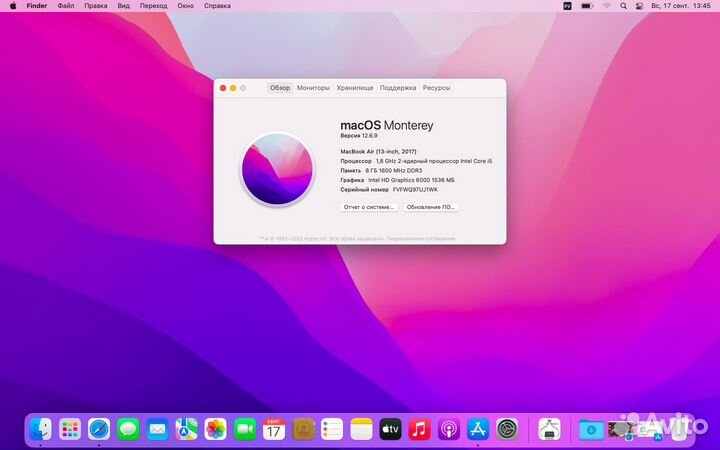Open Podcasts from the Dock
This screenshot has width=720, height=450.
(x=449, y=429)
